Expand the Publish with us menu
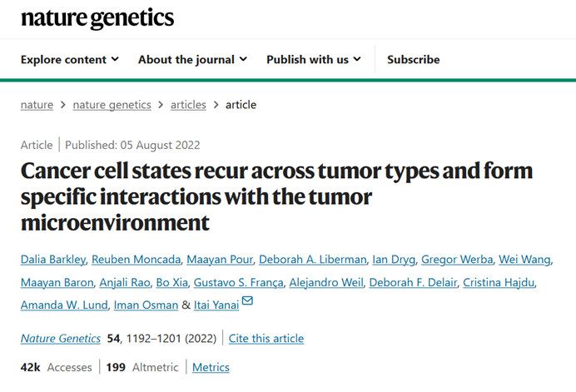This screenshot has height=392, width=576. 314,59
